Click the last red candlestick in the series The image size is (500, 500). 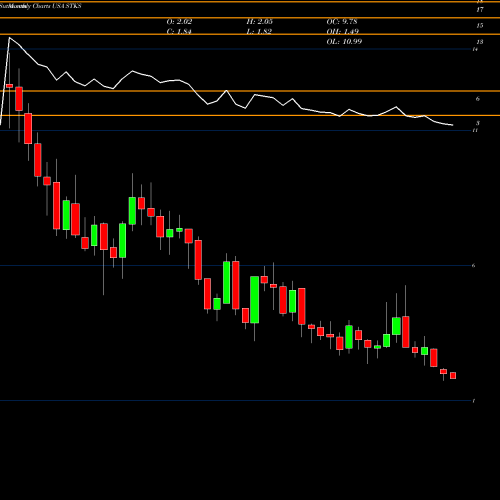pos(453,376)
